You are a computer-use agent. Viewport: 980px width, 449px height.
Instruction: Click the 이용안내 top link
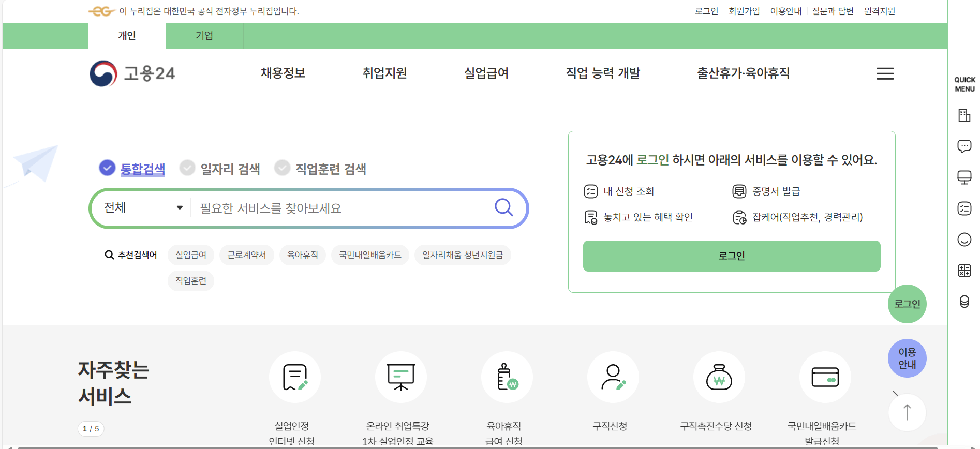(785, 11)
